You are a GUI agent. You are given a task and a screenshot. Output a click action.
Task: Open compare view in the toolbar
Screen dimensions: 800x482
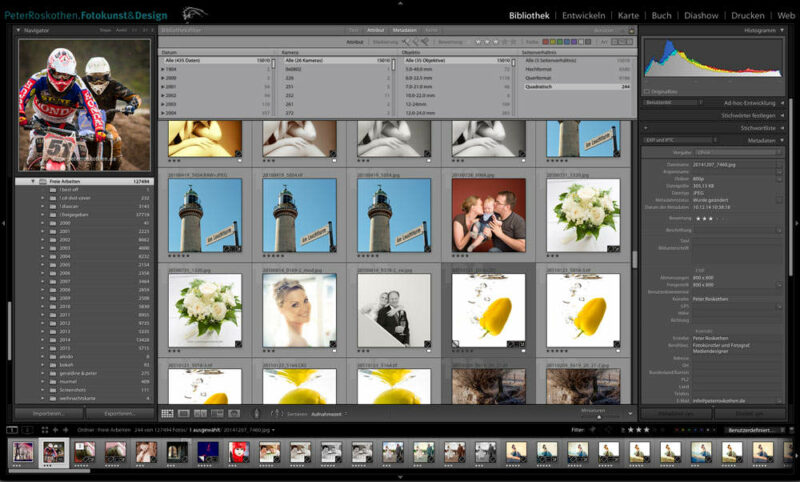tap(201, 413)
